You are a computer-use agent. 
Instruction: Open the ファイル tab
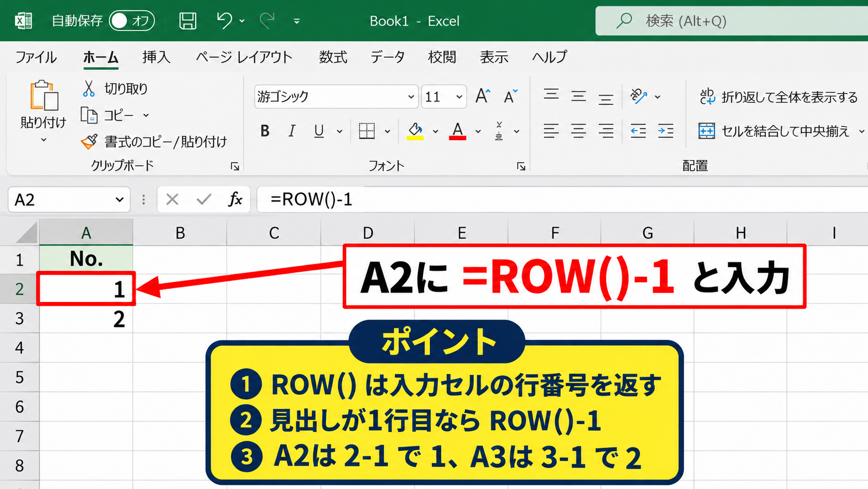36,57
